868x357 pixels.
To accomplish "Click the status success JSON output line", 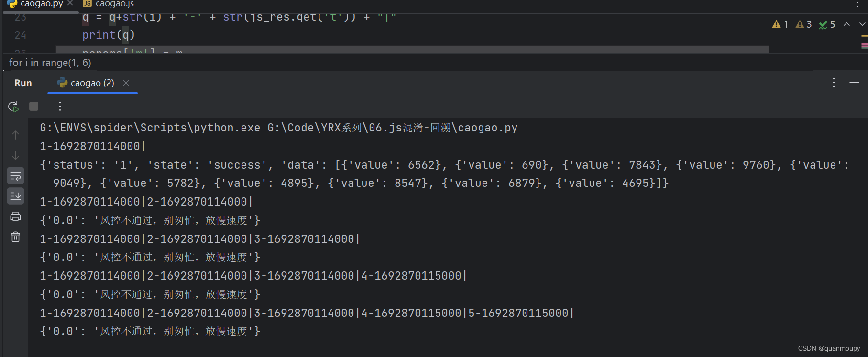I will [x=444, y=165].
